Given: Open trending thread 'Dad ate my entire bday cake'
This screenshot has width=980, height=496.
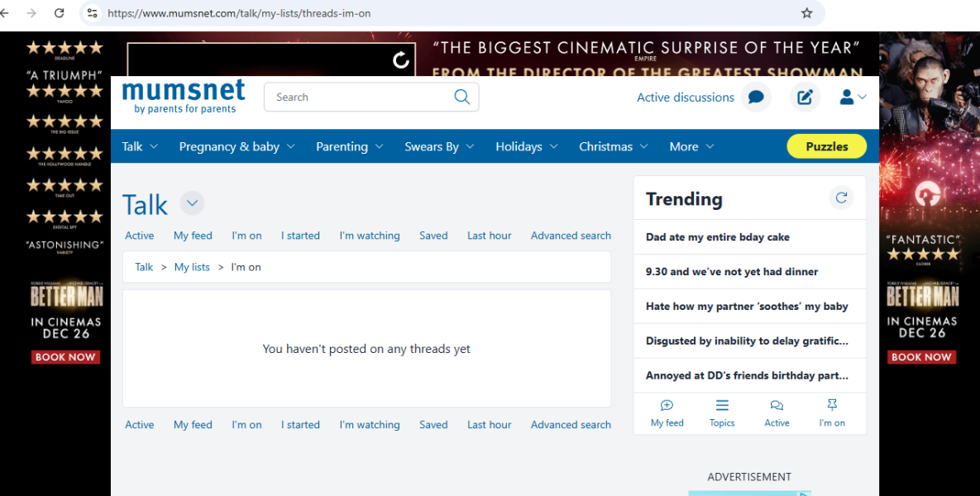Looking at the screenshot, I should tap(717, 237).
